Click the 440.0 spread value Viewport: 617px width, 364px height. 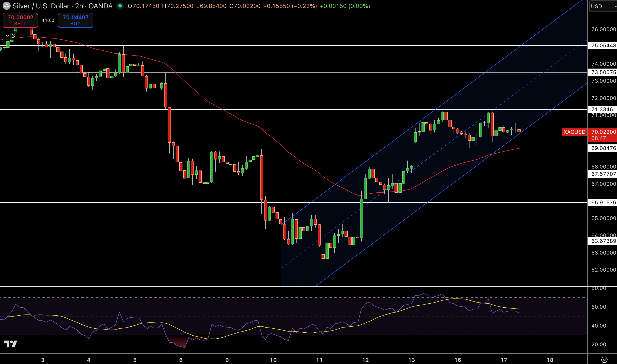click(x=48, y=20)
